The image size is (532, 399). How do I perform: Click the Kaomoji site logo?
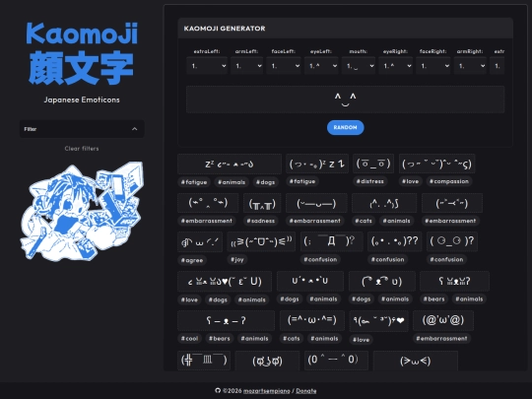pos(82,53)
